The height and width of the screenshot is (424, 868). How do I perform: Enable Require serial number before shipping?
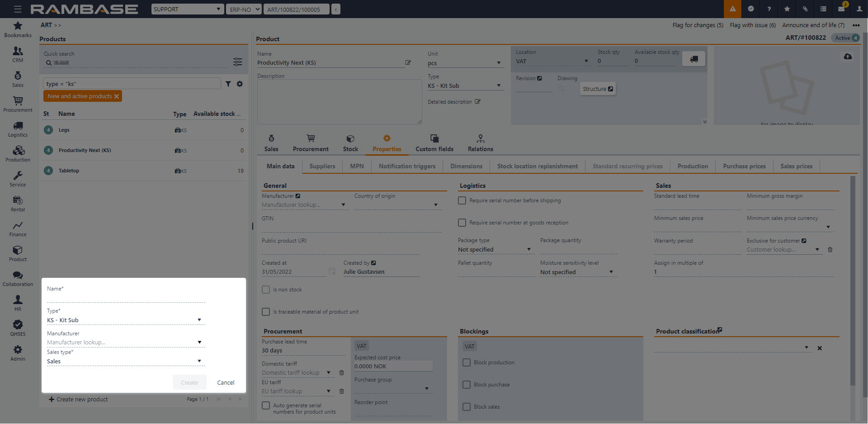[462, 200]
